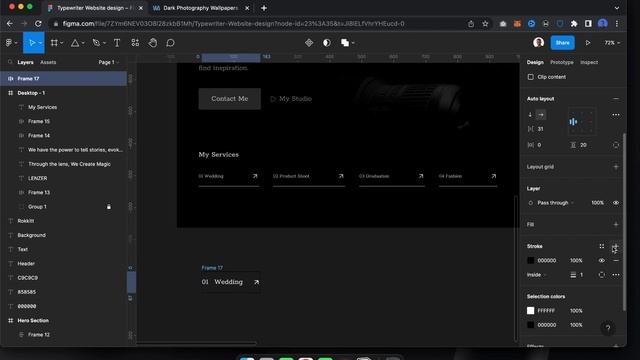This screenshot has height=360, width=640.
Task: Click Contact Me button on canvas
Action: click(229, 99)
